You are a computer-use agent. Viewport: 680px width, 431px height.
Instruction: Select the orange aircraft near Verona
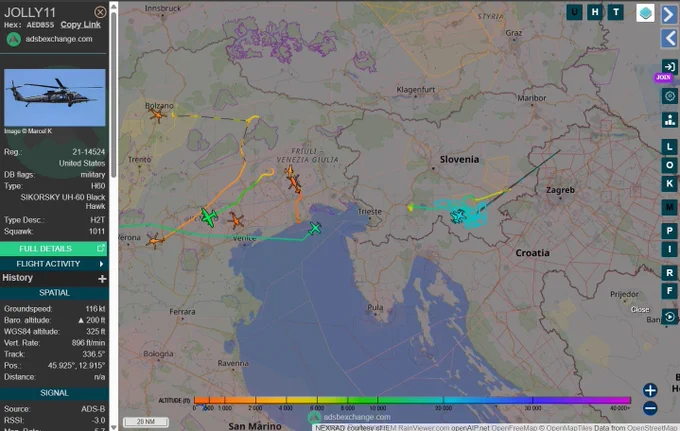click(155, 240)
